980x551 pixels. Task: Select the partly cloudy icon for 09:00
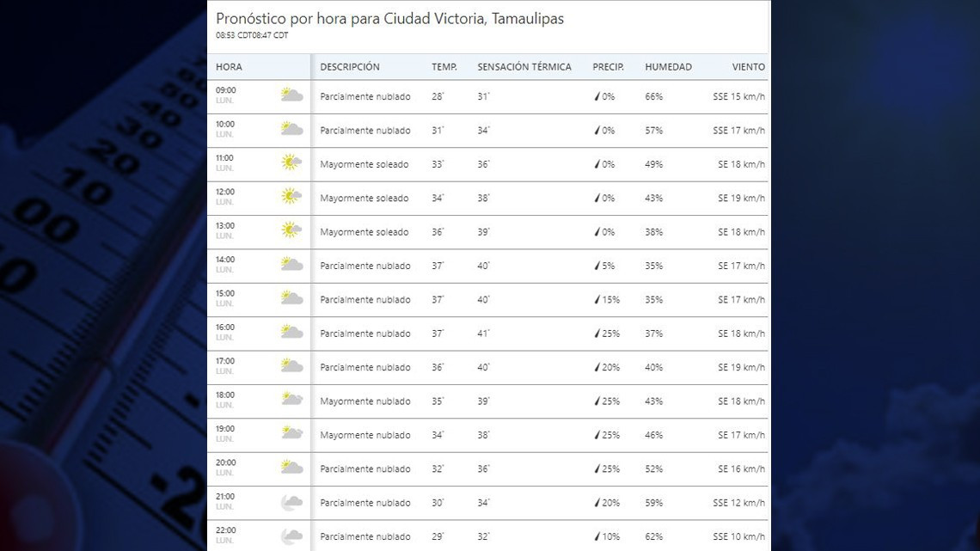[291, 95]
